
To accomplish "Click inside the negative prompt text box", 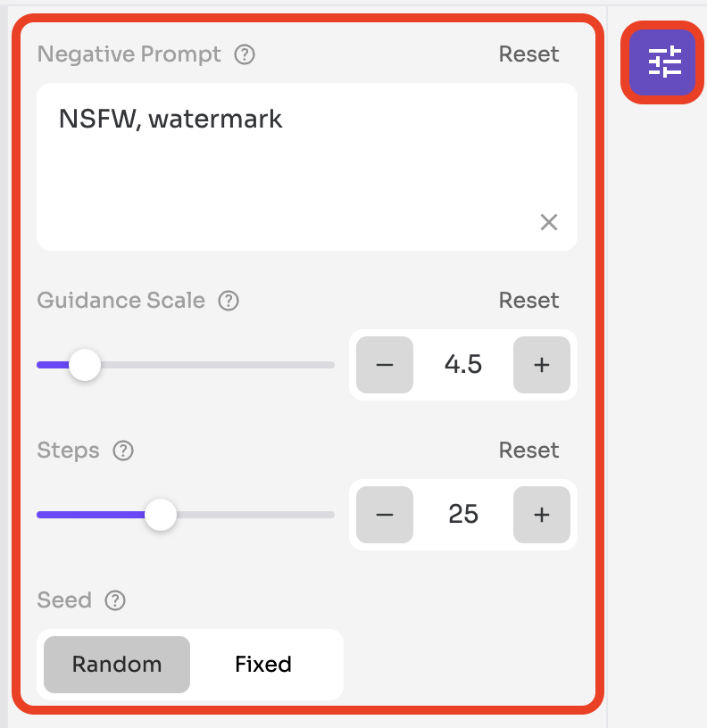I will tap(307, 167).
